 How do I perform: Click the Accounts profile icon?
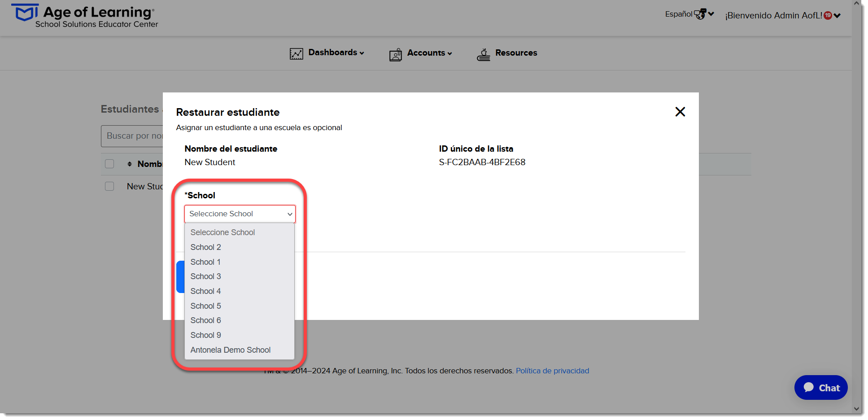pos(395,55)
